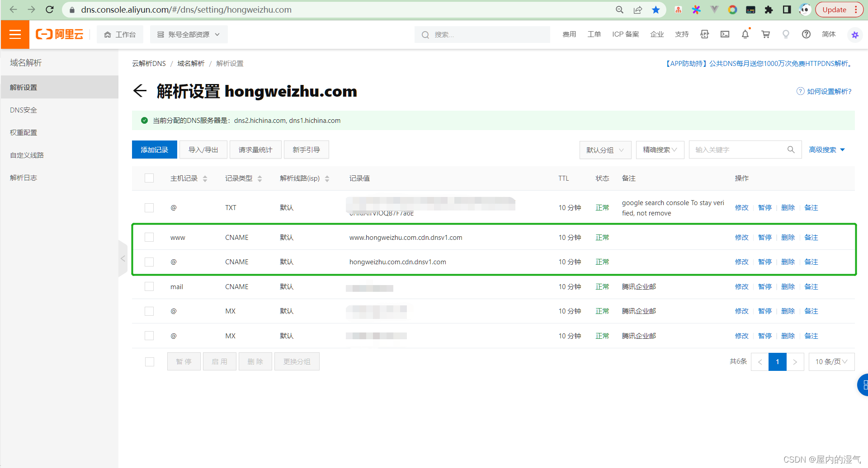The width and height of the screenshot is (868, 468).
Task: Click the 云解析DNS breadcrumb
Action: 149,63
